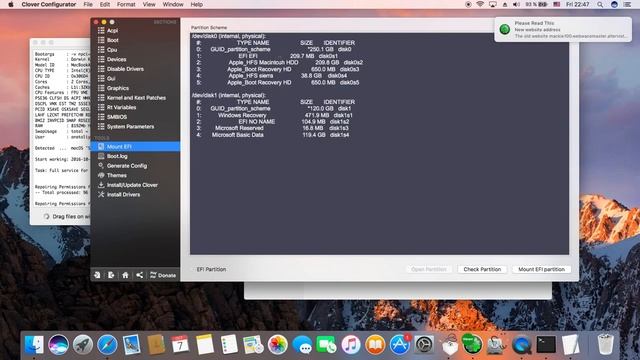This screenshot has width=640, height=360.
Task: Select the Mount EFI tool
Action: click(x=135, y=147)
